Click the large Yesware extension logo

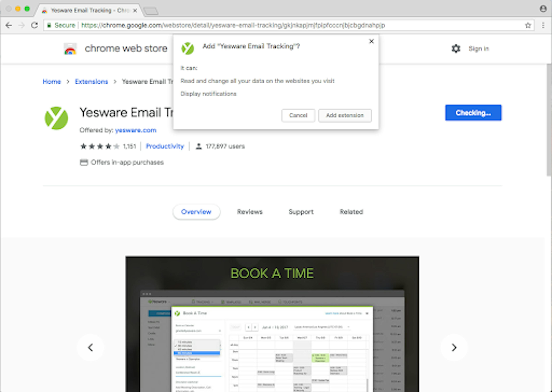tap(56, 118)
